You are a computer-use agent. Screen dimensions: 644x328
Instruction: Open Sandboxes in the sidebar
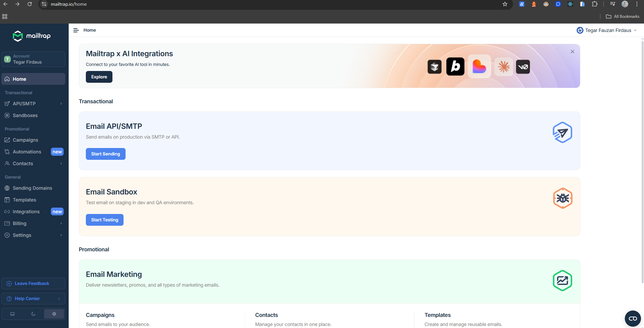click(25, 115)
